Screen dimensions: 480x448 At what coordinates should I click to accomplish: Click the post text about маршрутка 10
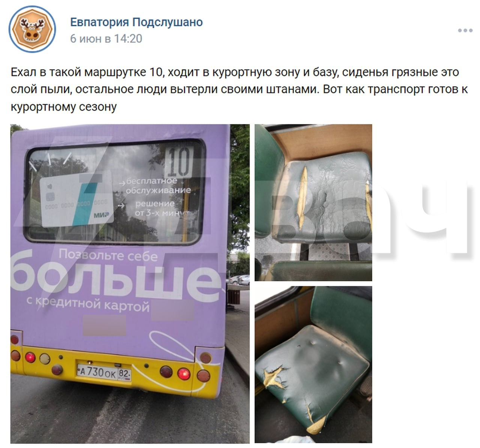(239, 89)
